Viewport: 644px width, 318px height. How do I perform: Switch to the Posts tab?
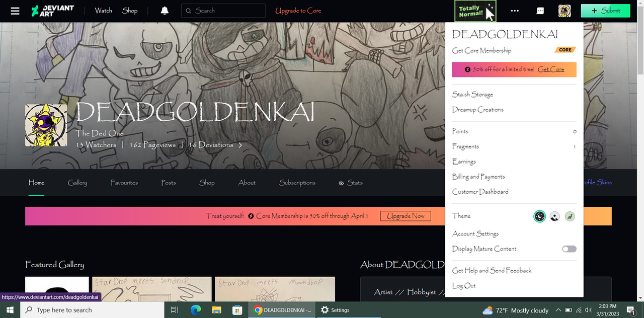click(169, 183)
